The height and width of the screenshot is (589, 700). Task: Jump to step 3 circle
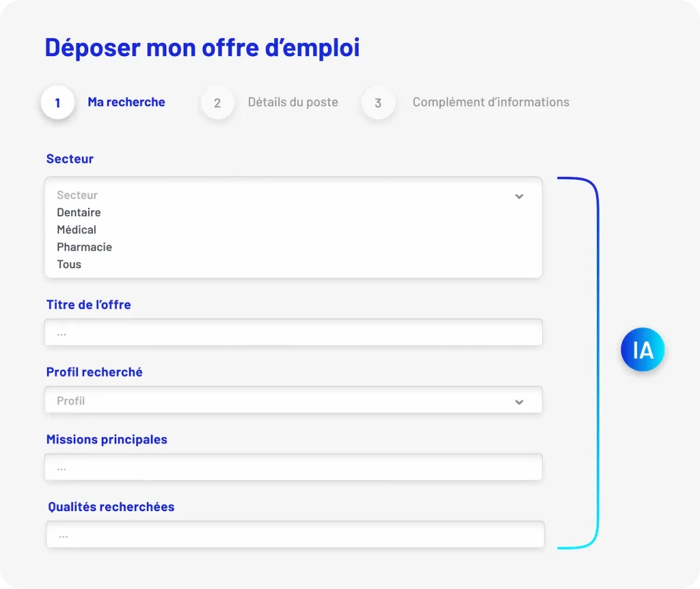(378, 103)
